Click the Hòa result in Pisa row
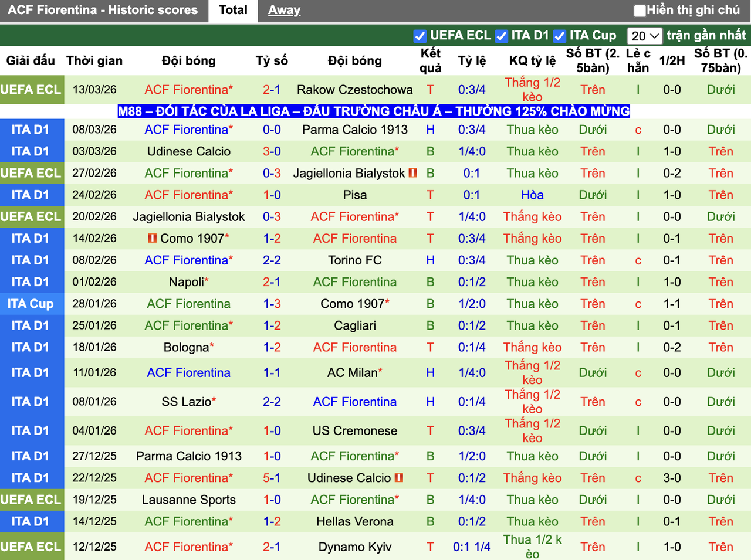 532,195
